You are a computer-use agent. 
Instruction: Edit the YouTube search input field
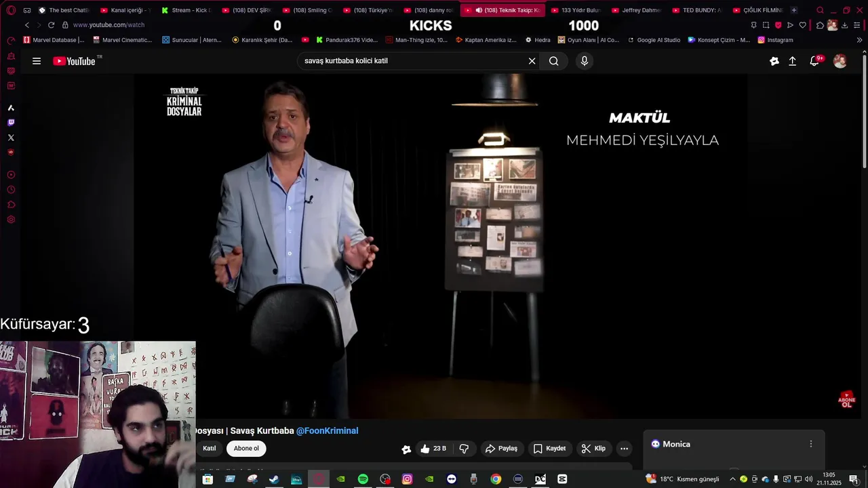tap(414, 61)
